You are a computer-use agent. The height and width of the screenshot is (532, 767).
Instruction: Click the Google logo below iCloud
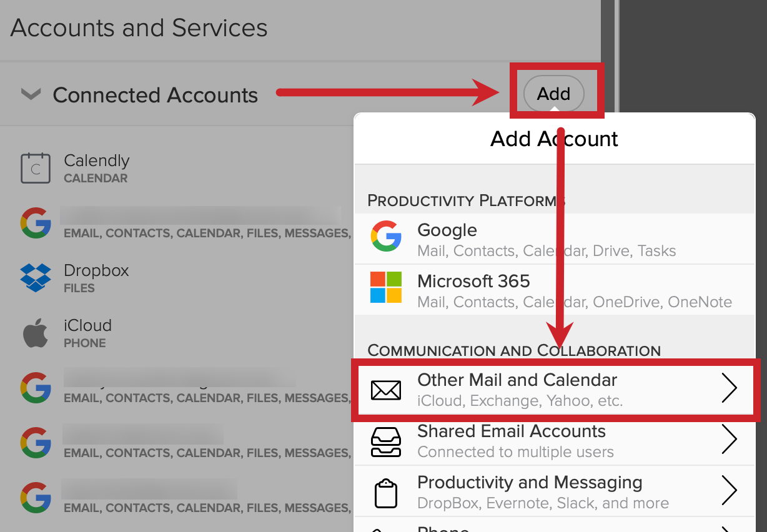pyautogui.click(x=36, y=388)
